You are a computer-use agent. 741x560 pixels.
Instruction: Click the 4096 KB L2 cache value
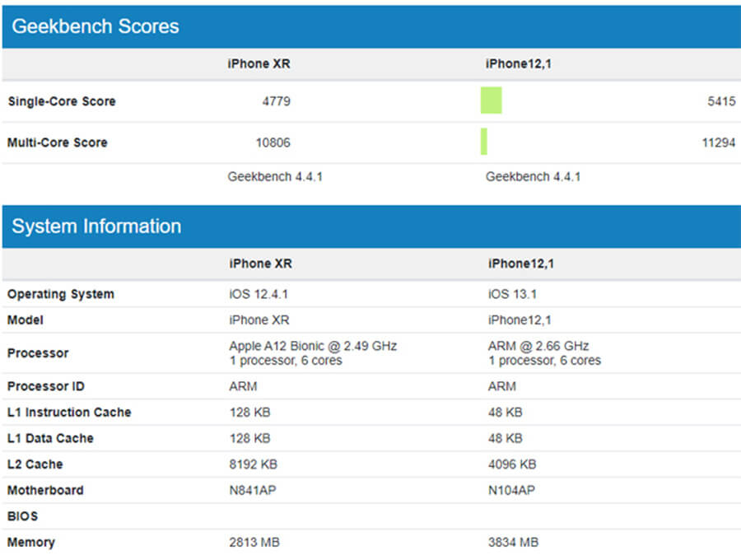[x=512, y=464]
